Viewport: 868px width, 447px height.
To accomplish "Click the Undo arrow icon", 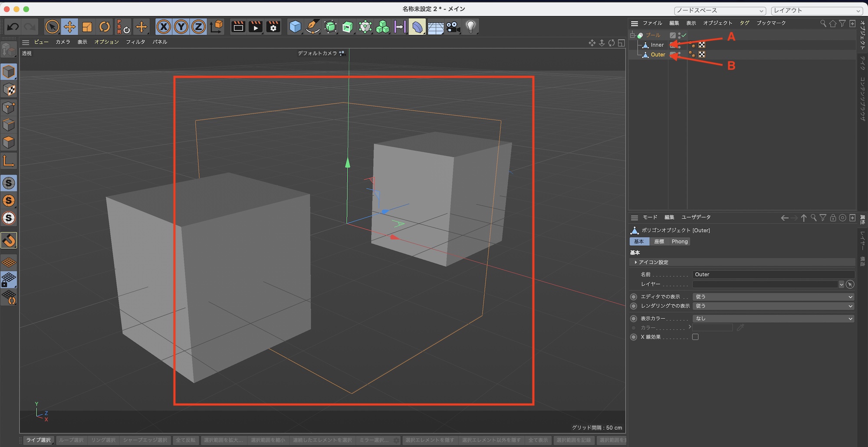I will coord(13,27).
